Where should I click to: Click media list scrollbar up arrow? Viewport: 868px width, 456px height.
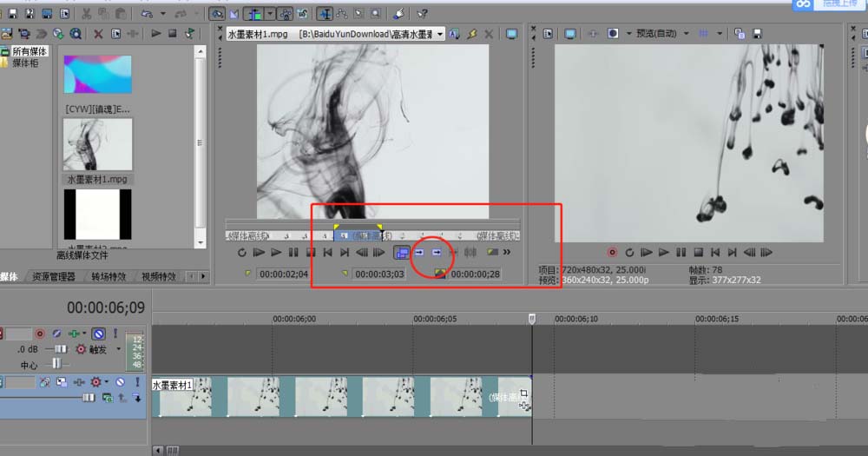click(x=201, y=51)
